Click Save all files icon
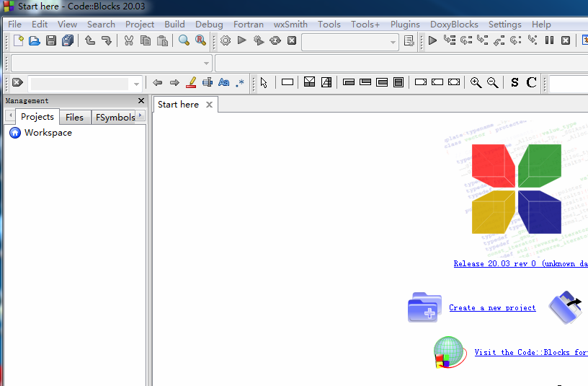588x386 pixels. click(x=68, y=40)
